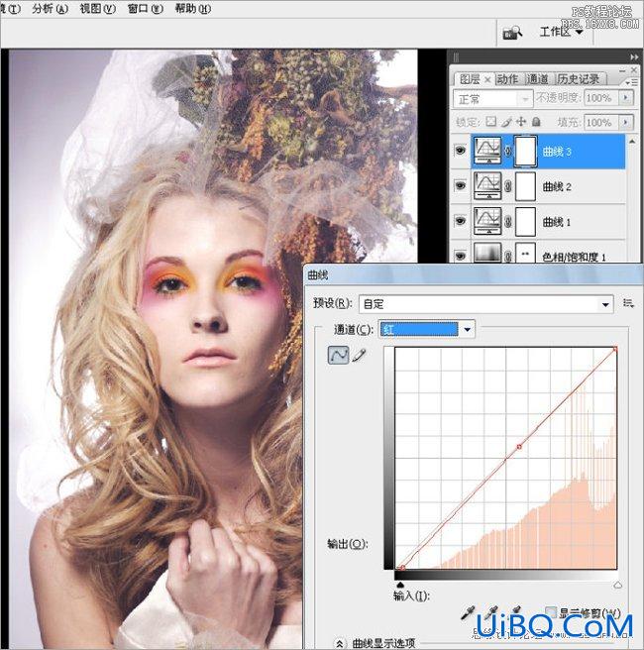Click the lock position move icon

(521, 122)
